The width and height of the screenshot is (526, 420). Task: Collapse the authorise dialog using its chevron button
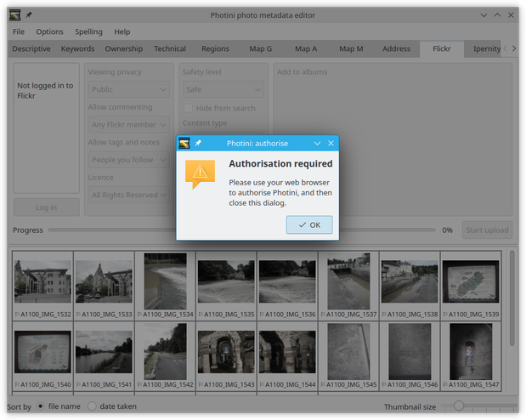click(317, 144)
